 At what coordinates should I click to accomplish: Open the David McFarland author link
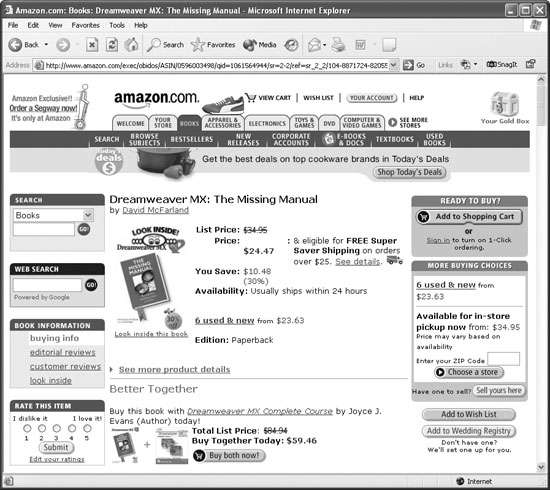coord(155,210)
